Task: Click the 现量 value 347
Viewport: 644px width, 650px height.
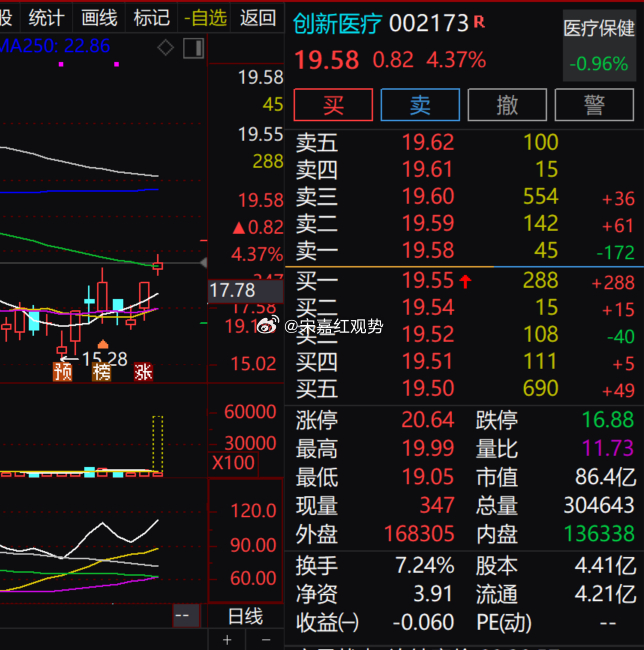Action: click(437, 505)
